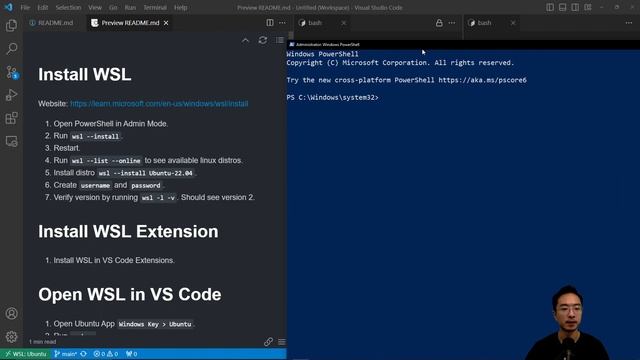Open the Source Control view
This screenshot has width=640, height=360.
(11, 72)
